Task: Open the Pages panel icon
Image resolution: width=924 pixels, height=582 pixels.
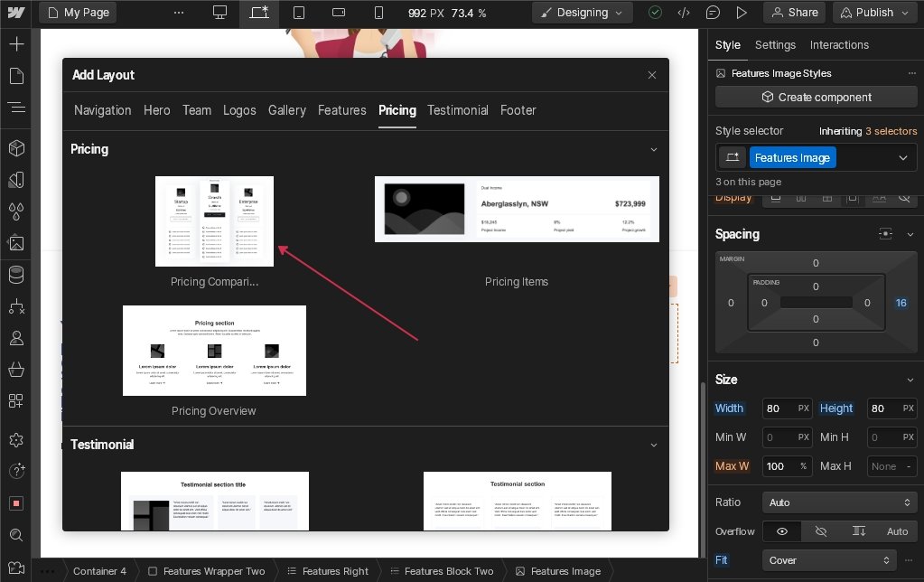Action: (16, 76)
